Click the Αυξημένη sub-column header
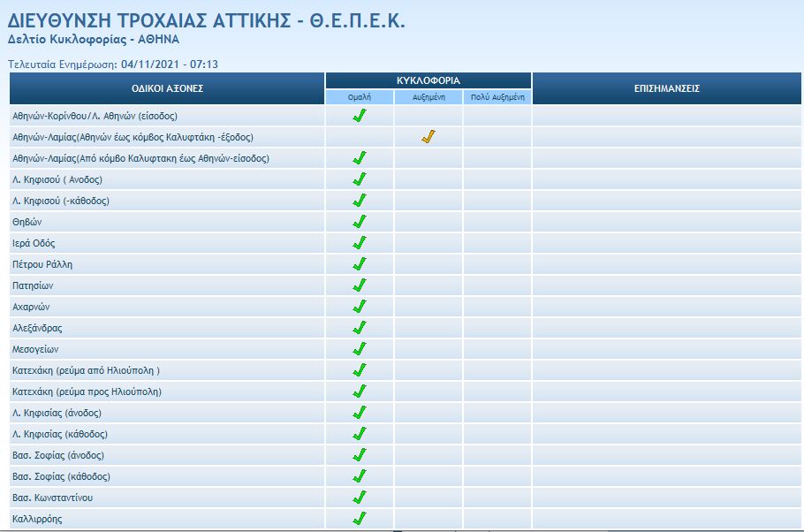 coord(429,97)
